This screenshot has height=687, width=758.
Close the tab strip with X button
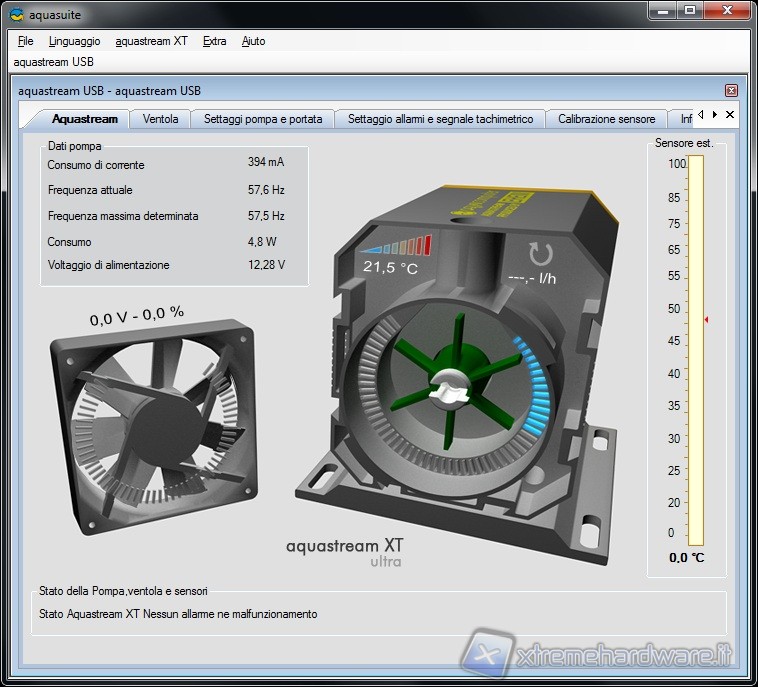[730, 115]
